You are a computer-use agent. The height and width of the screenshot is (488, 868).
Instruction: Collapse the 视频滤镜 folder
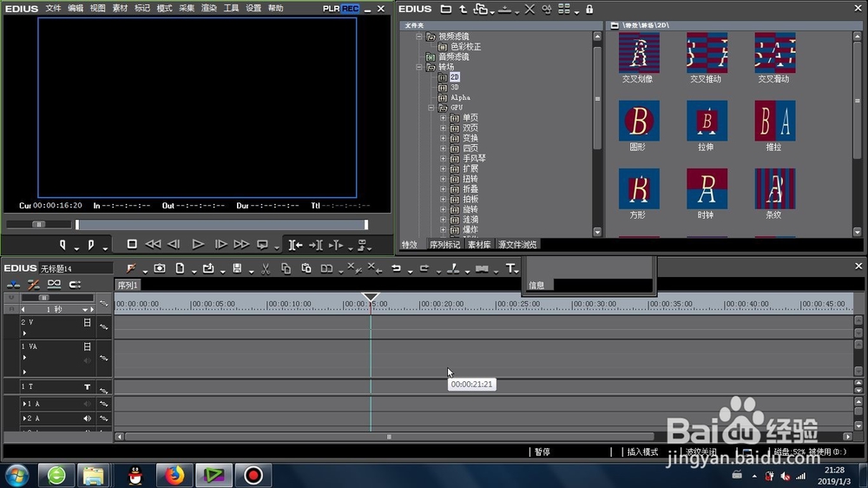pos(419,36)
